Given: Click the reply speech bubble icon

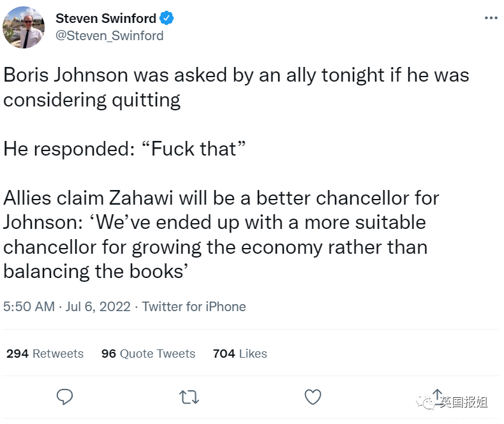Looking at the screenshot, I should 64,397.
